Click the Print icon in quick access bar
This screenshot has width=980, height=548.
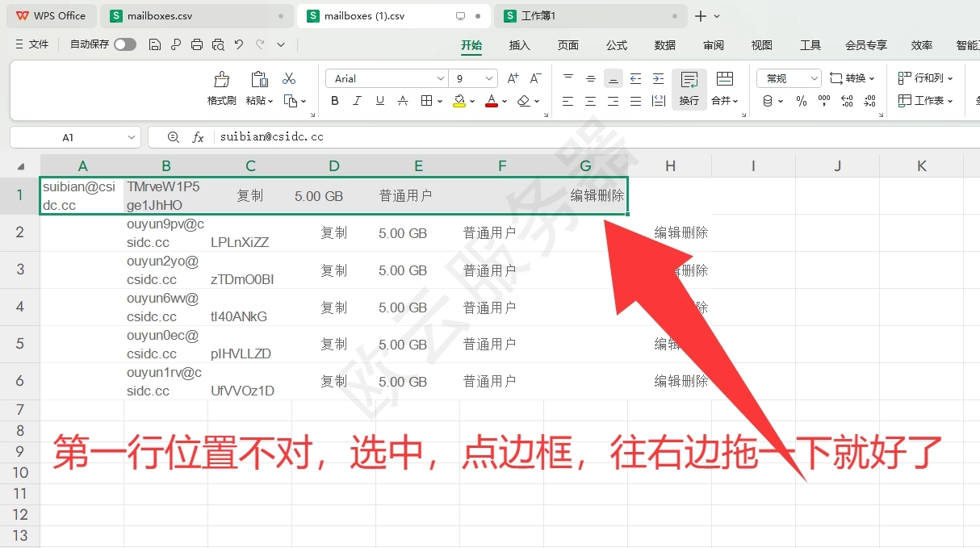[x=197, y=44]
